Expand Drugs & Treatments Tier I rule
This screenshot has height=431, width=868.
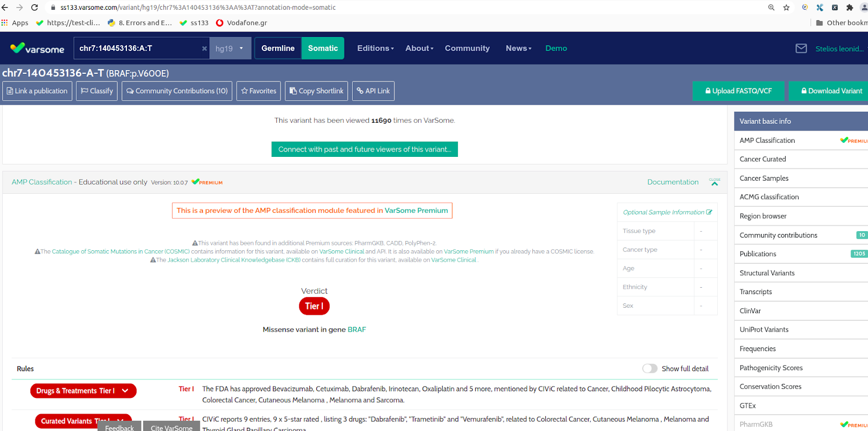83,391
